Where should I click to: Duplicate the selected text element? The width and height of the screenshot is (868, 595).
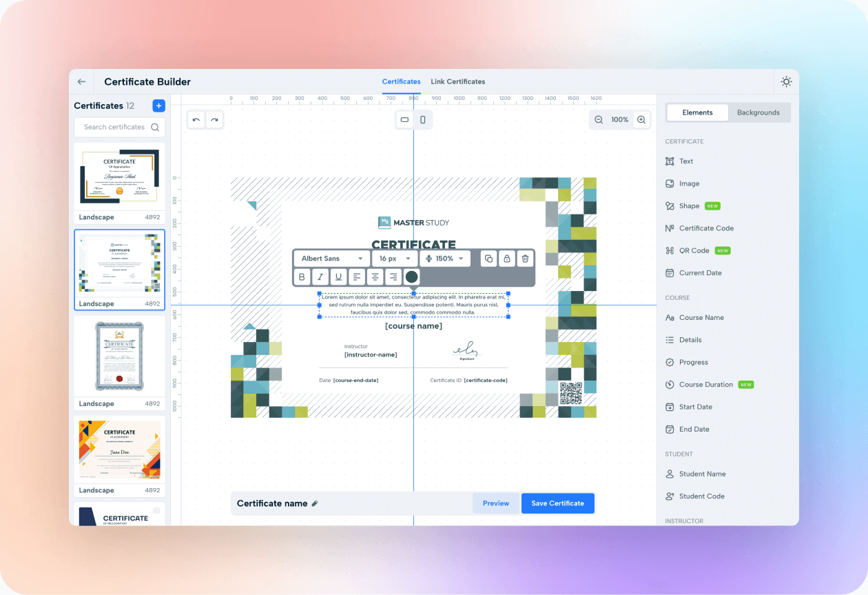coord(488,259)
